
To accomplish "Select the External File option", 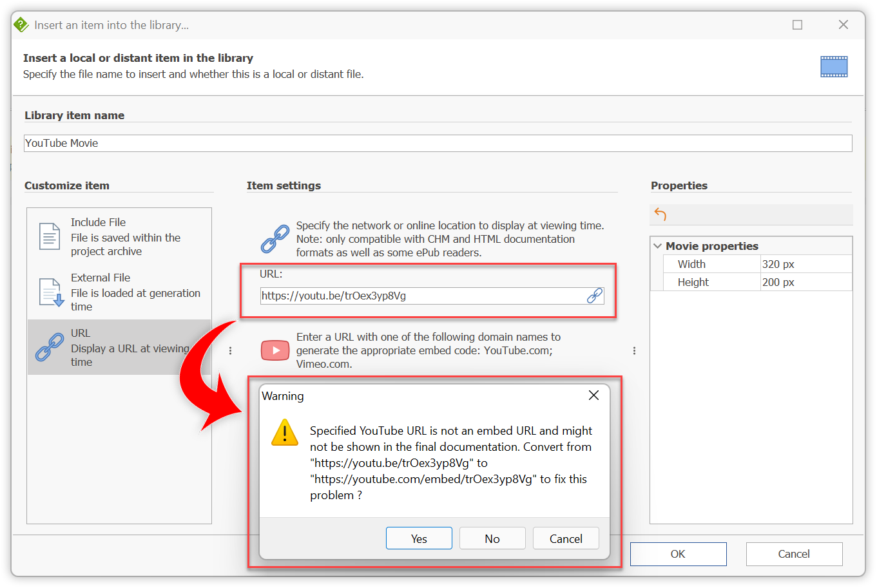I will tap(119, 292).
